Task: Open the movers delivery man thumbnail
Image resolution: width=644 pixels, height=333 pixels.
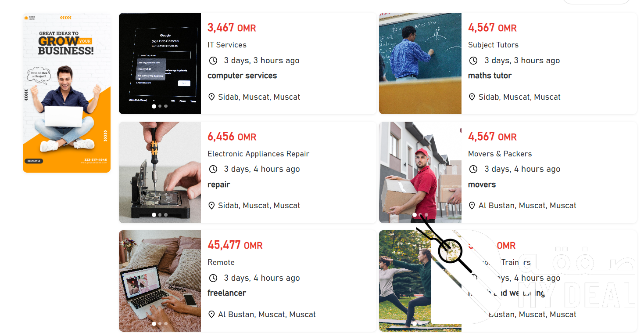Action: pos(420,172)
